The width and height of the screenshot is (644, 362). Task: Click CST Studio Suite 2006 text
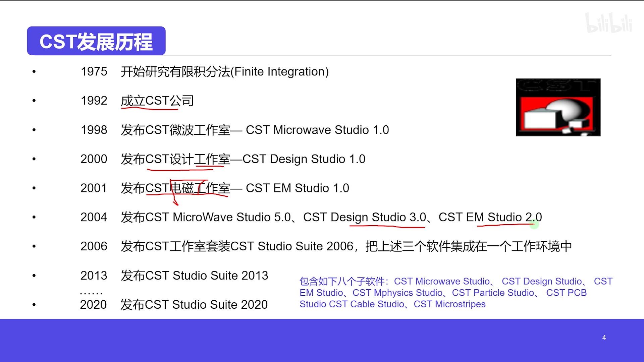click(x=292, y=246)
